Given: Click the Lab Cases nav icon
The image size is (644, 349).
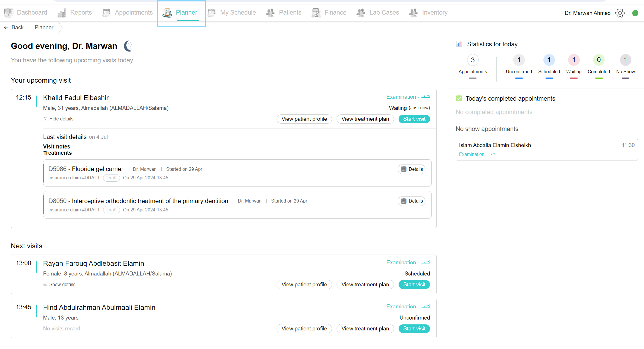Looking at the screenshot, I should click(361, 13).
